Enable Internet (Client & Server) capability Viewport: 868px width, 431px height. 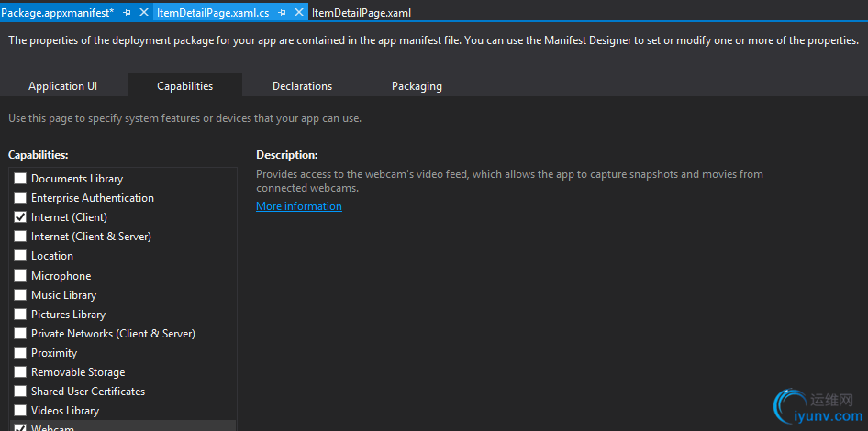coord(20,237)
